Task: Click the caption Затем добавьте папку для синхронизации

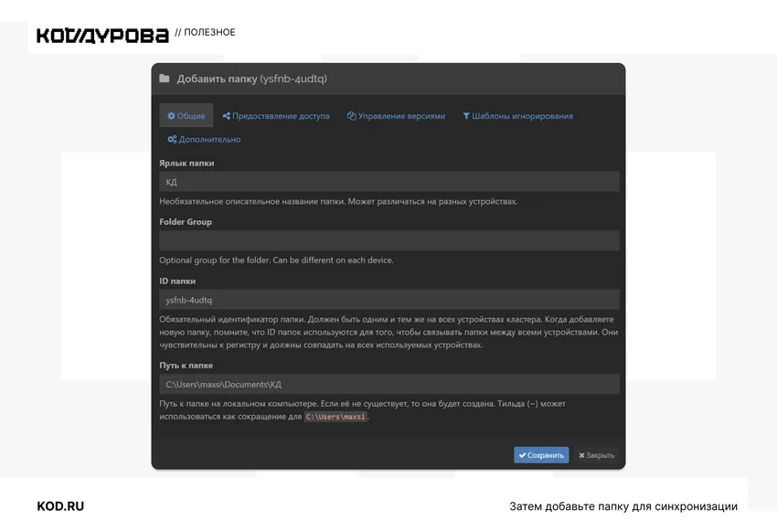Action: click(623, 506)
